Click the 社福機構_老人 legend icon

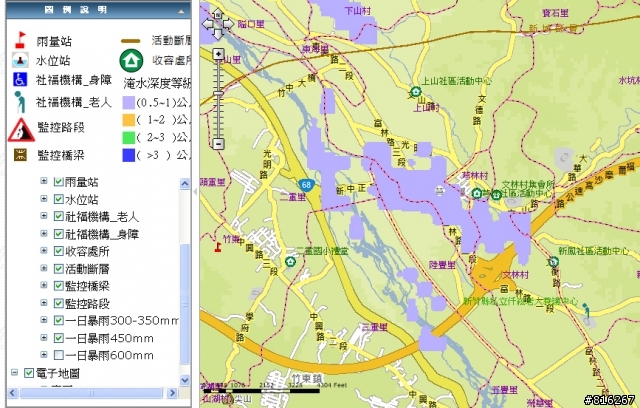19,102
